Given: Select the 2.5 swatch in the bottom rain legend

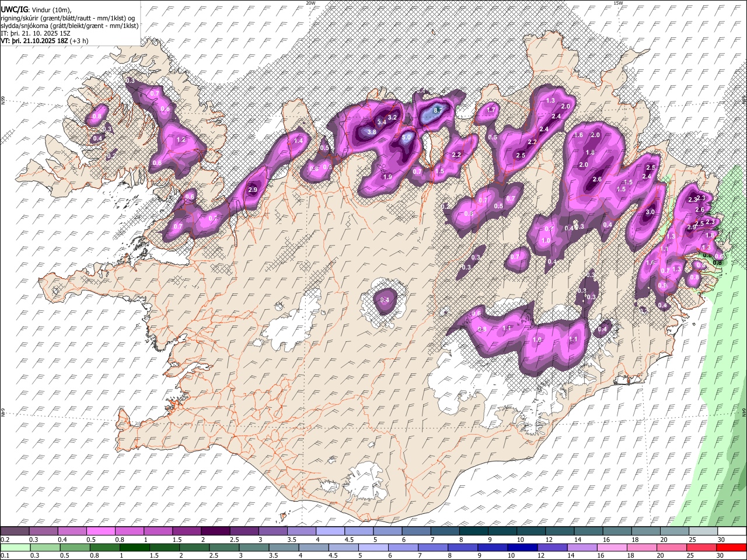Looking at the screenshot, I should [x=224, y=547].
